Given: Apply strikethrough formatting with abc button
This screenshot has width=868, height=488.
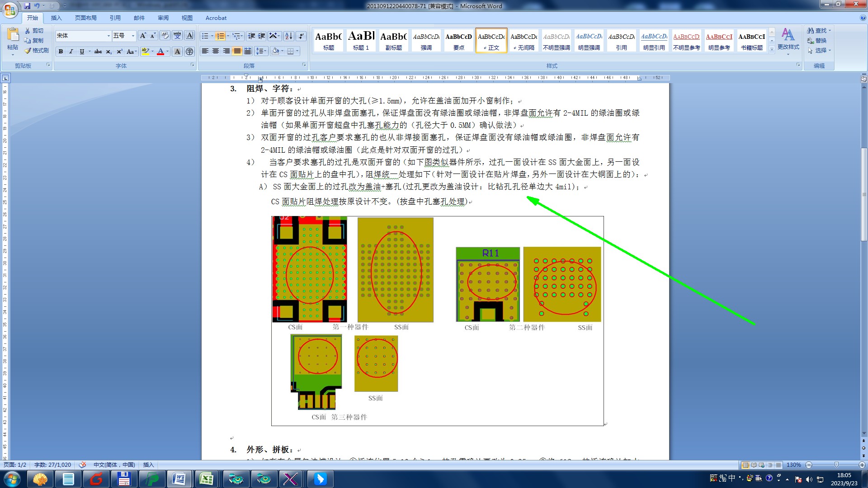Looking at the screenshot, I should (98, 52).
